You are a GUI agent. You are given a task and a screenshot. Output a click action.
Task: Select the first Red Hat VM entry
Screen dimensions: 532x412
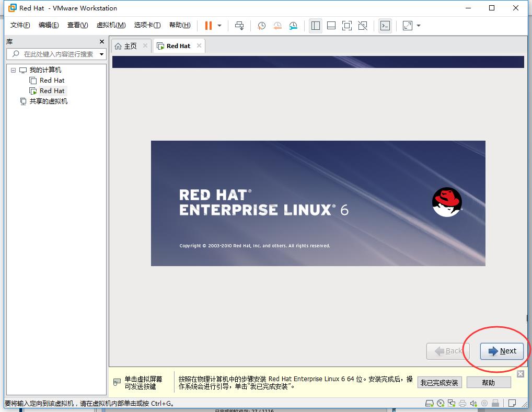coord(52,81)
